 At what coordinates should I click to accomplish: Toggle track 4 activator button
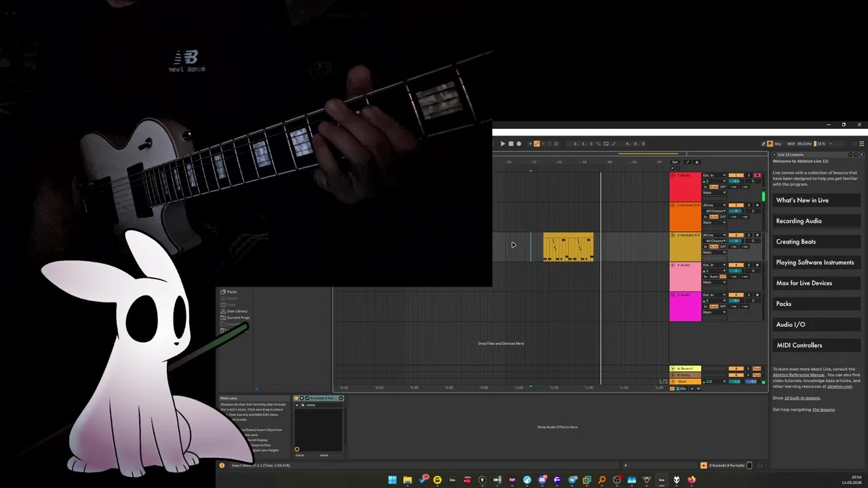(736, 265)
